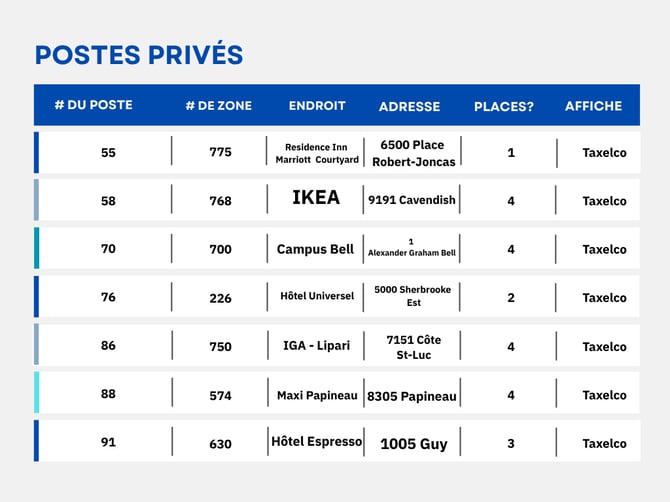Click the ADRESSE column header

coord(409,106)
